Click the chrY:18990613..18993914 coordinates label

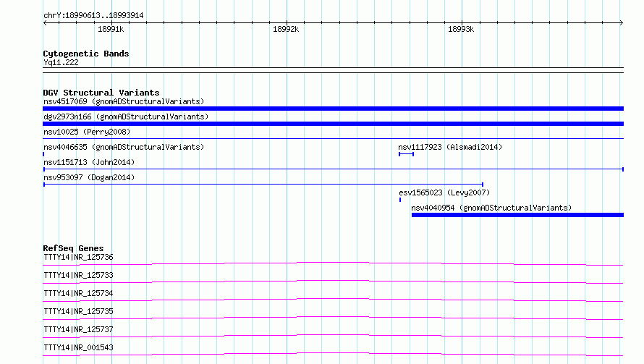coord(93,15)
